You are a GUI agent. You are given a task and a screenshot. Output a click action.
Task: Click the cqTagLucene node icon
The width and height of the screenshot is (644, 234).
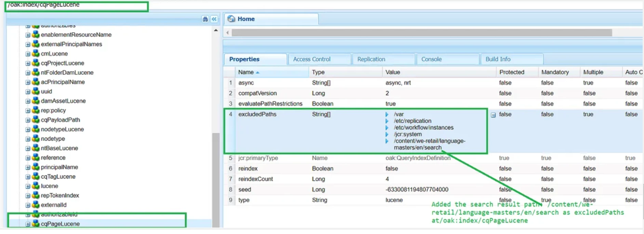click(36, 177)
